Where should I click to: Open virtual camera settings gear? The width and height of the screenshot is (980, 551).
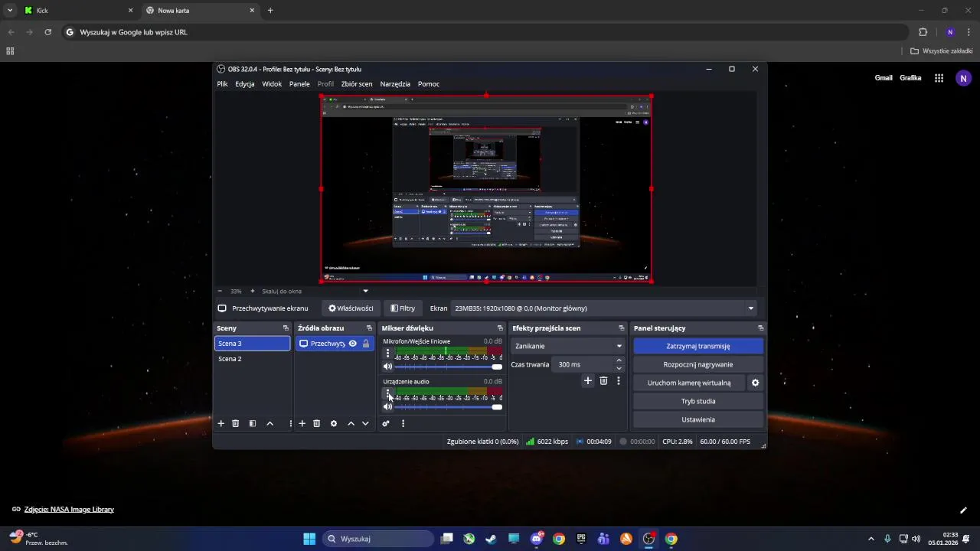[x=755, y=383]
